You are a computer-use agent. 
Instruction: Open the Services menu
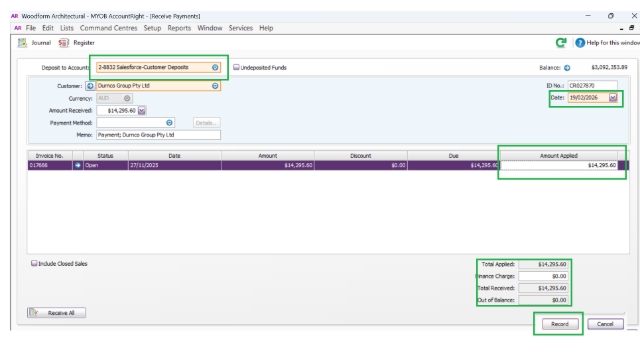[240, 28]
